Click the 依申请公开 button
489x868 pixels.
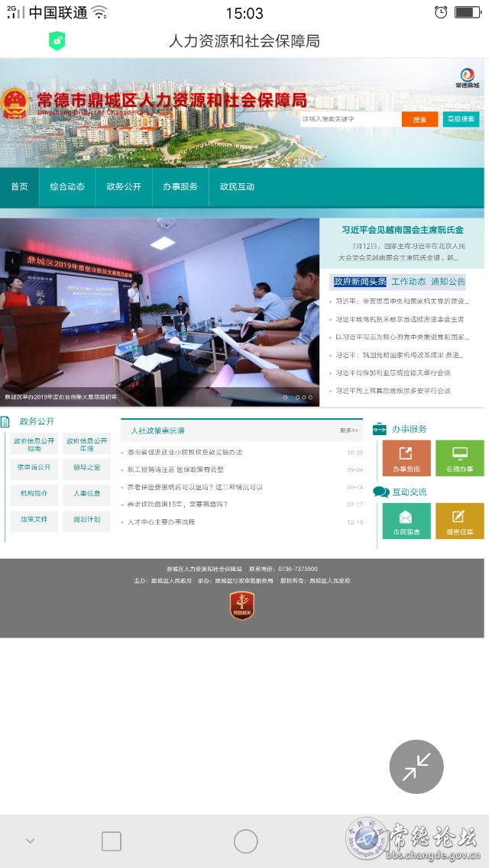pos(34,469)
